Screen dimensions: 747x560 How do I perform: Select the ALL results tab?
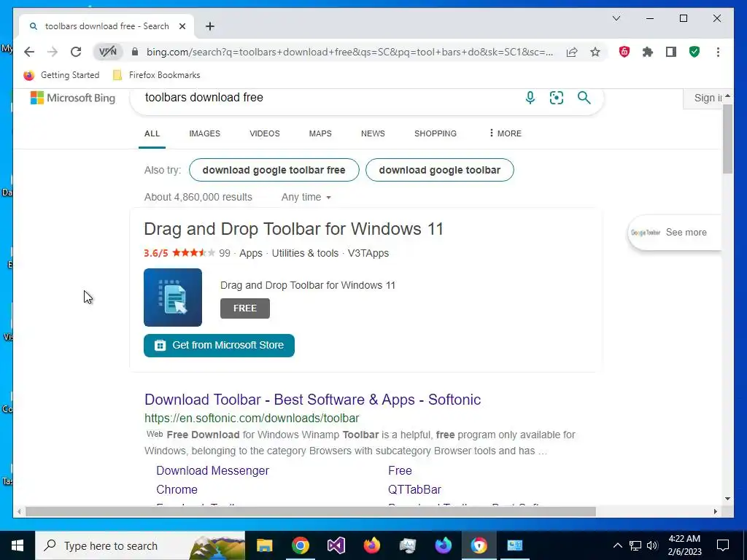(152, 133)
